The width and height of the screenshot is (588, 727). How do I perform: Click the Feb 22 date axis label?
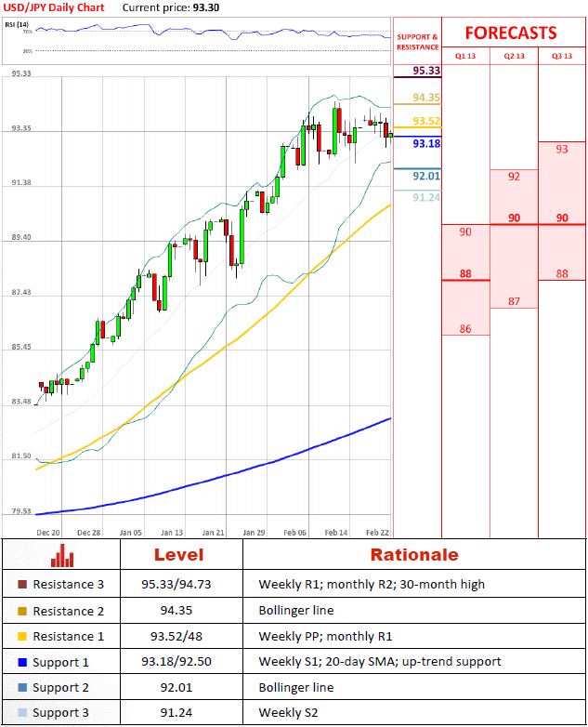point(378,533)
